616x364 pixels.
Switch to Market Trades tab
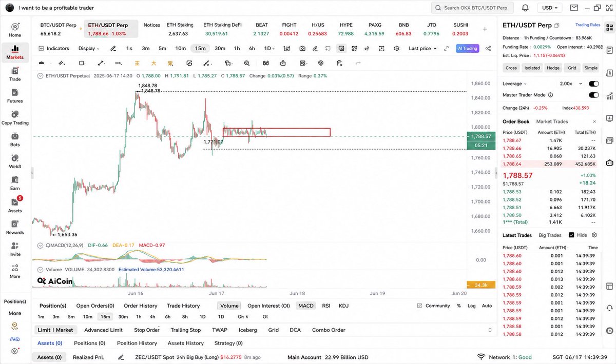click(x=552, y=122)
